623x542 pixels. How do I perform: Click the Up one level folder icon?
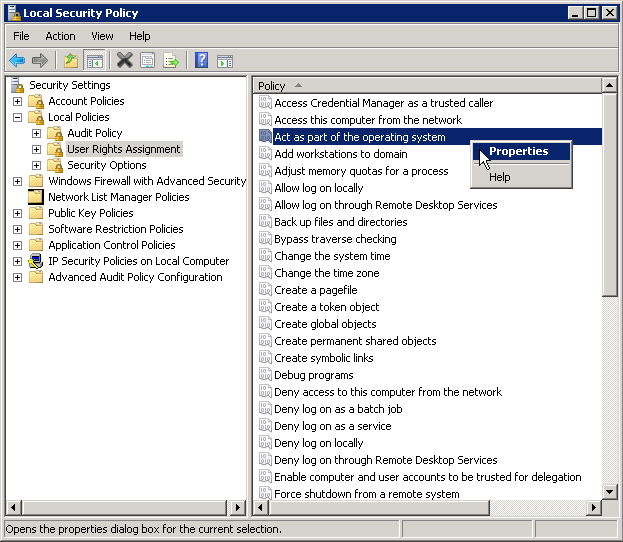(71, 61)
